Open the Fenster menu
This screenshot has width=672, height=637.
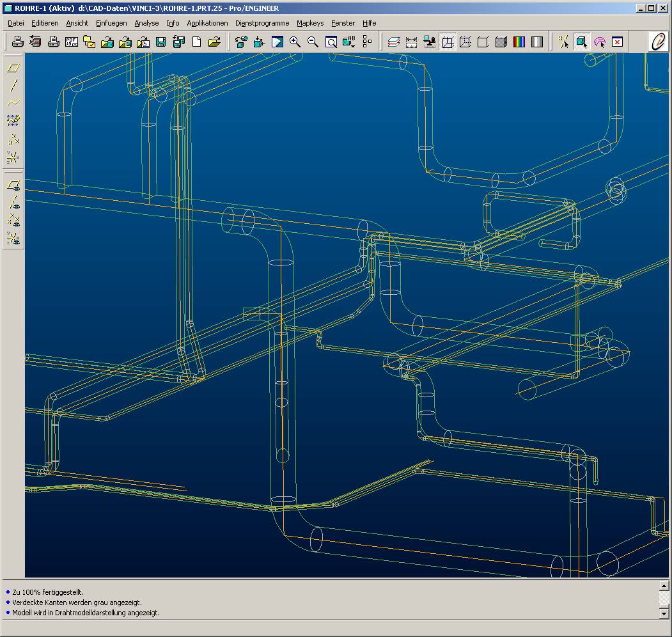coord(343,23)
